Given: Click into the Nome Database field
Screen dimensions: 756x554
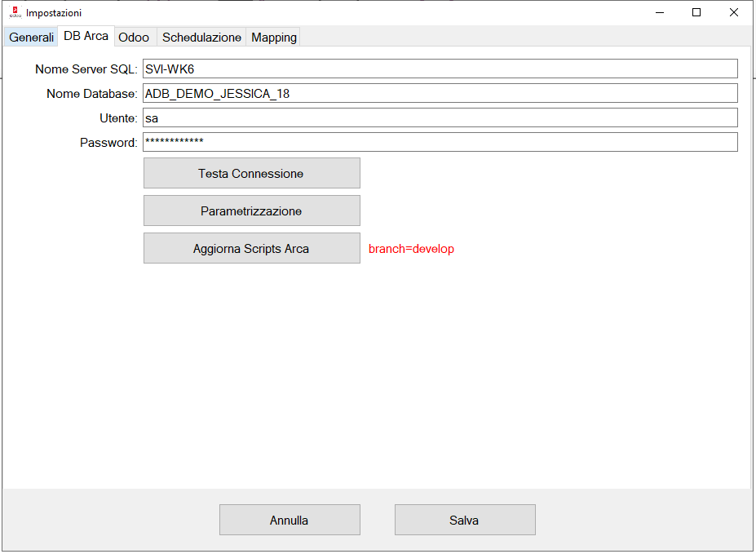Looking at the screenshot, I should pos(440,93).
